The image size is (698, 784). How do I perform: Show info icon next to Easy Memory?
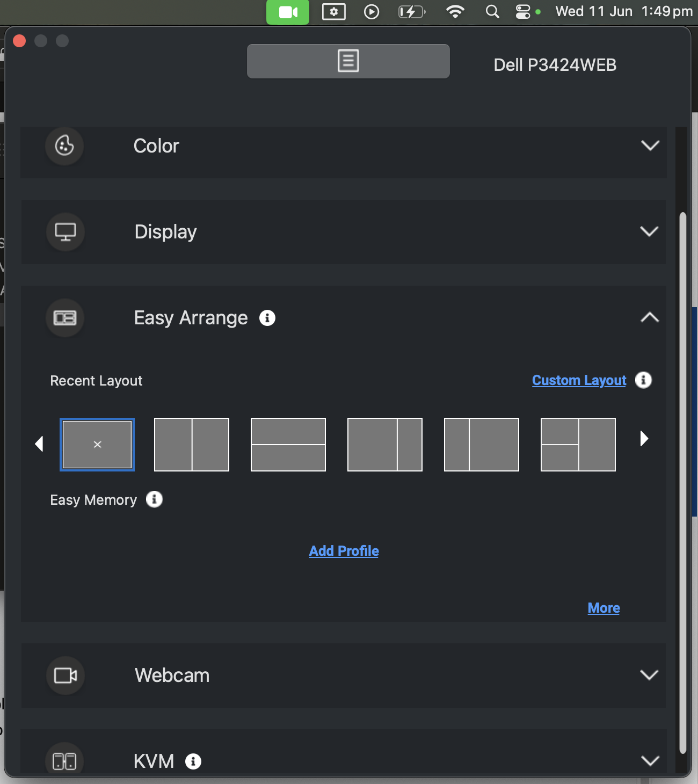[x=155, y=499]
